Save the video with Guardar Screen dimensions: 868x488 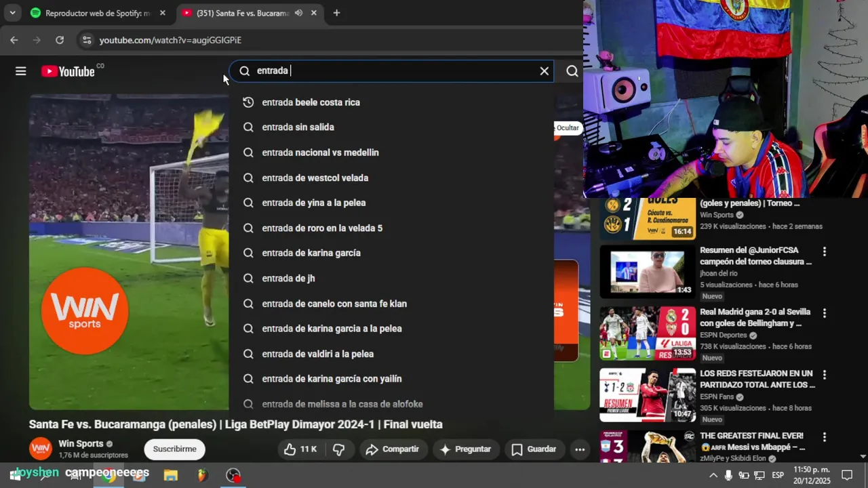pyautogui.click(x=534, y=449)
